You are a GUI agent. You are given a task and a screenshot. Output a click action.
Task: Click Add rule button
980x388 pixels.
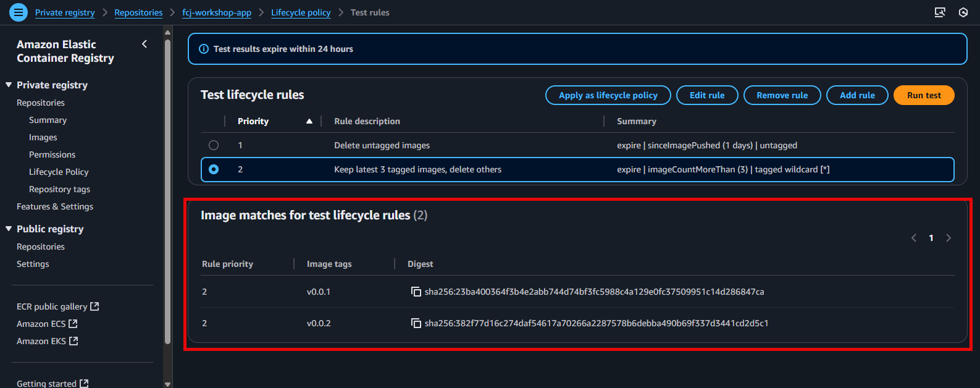click(x=857, y=95)
